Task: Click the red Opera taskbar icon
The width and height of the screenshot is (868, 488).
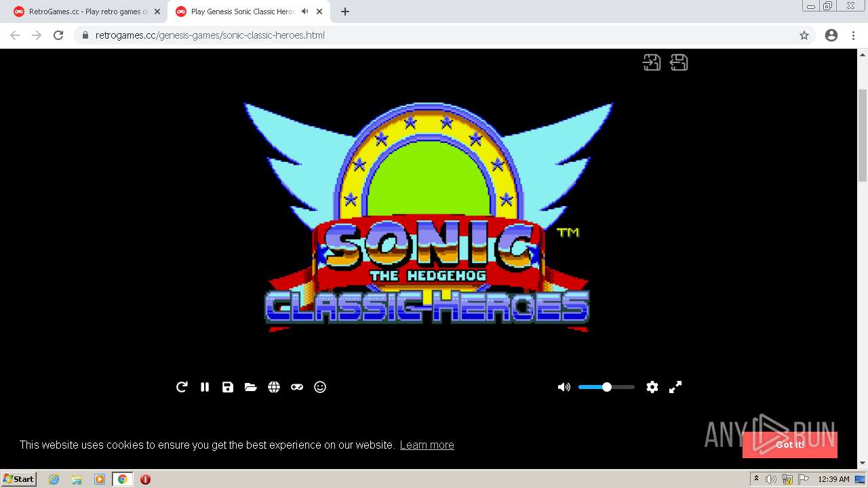Action: click(145, 479)
